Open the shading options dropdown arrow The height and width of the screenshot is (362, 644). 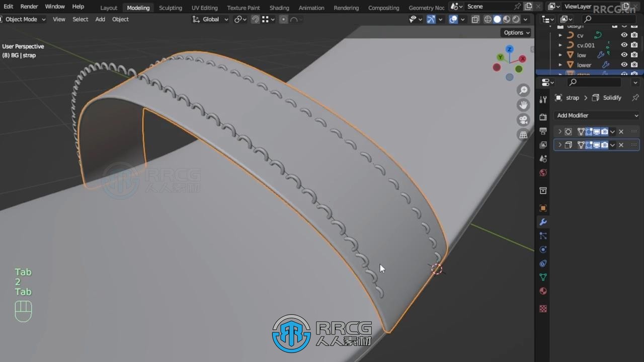point(526,19)
